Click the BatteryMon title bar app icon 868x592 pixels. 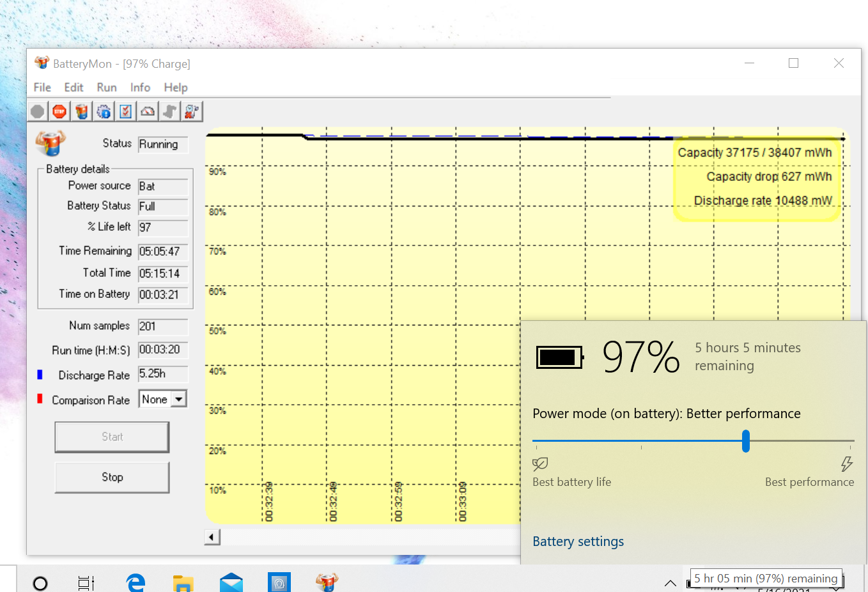coord(42,63)
